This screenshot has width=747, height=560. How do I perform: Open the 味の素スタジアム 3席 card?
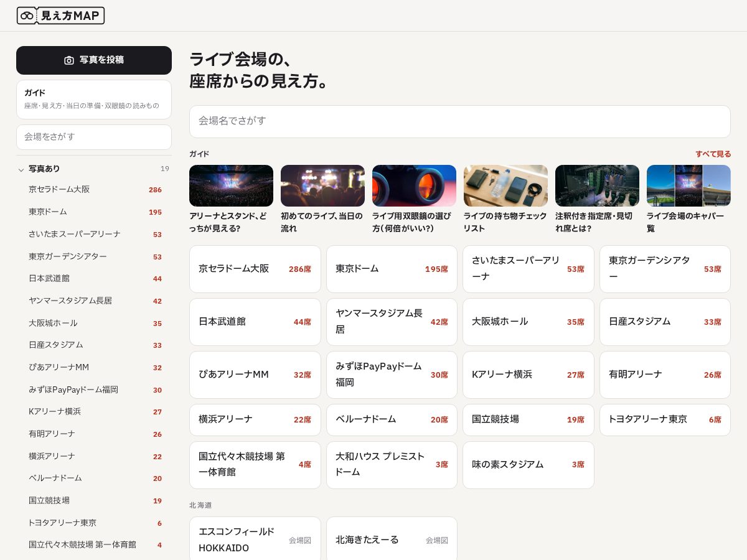529,465
